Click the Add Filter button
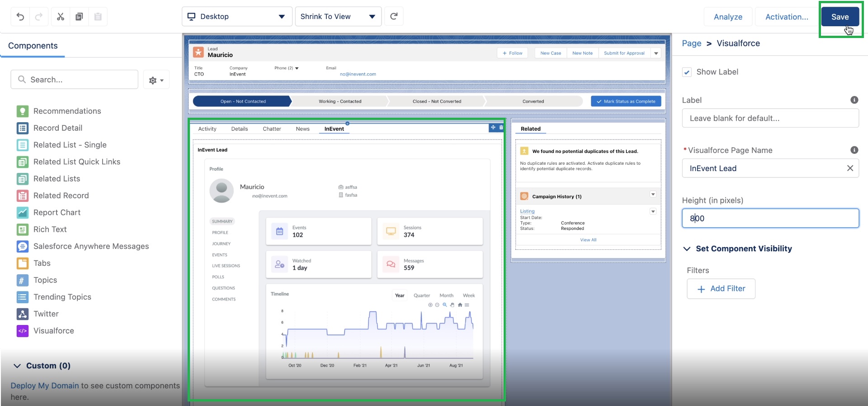This screenshot has width=868, height=406. [721, 289]
